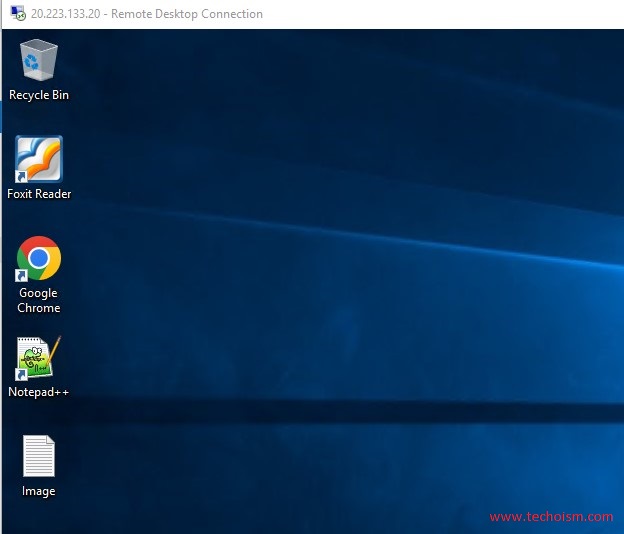Click the "Recycle Bin" label text

(39, 95)
